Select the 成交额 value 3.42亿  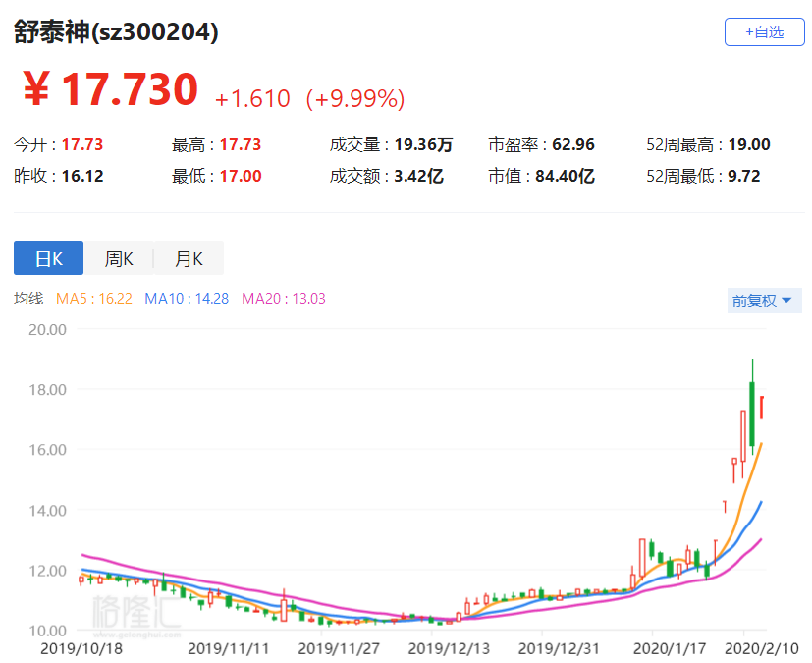pos(418,176)
